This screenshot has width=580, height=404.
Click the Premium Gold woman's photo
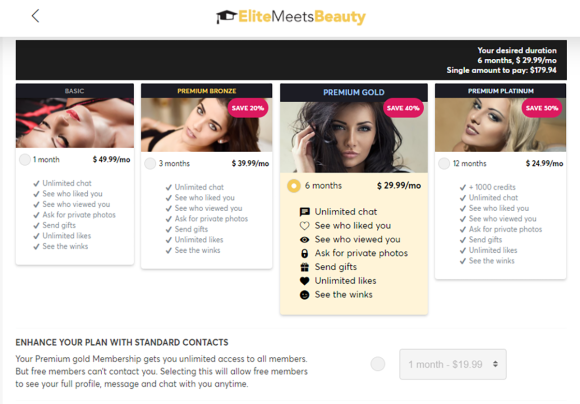(354, 137)
